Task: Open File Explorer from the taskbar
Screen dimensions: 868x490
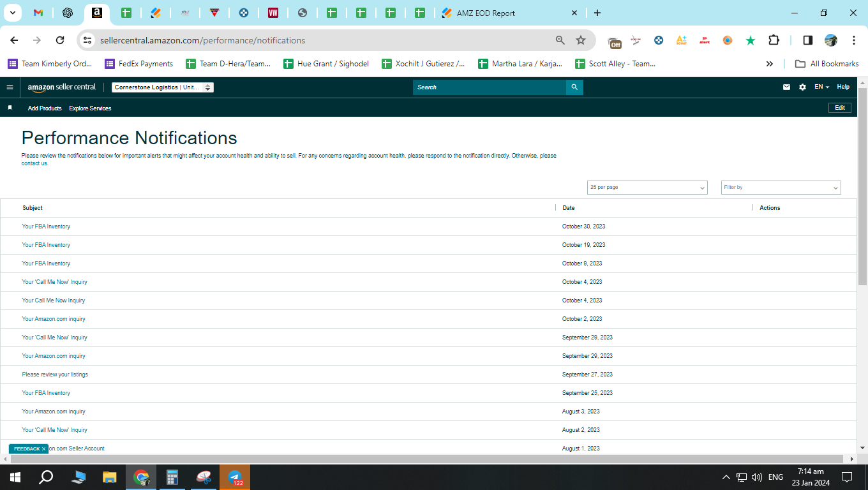Action: pyautogui.click(x=110, y=477)
